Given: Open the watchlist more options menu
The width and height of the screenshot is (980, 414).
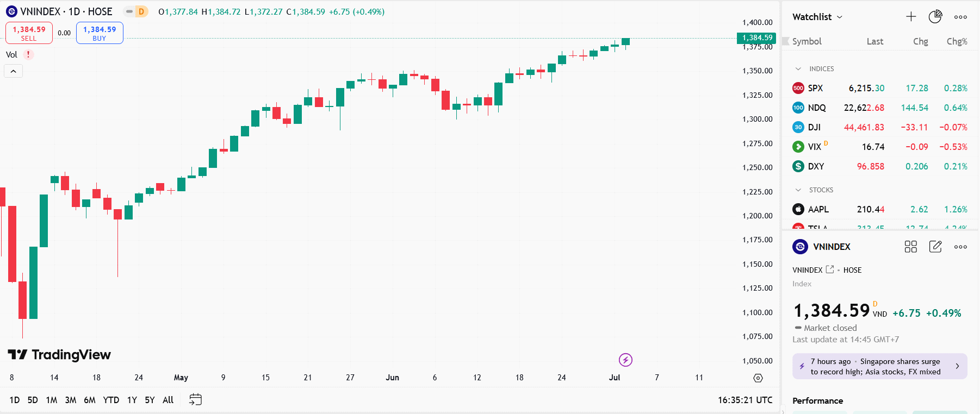Looking at the screenshot, I should 960,17.
